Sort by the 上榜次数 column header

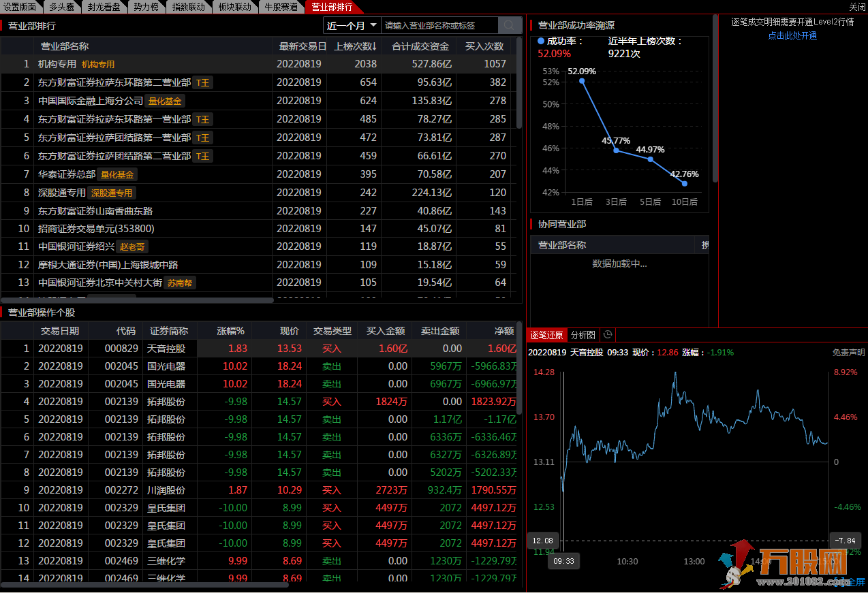355,46
